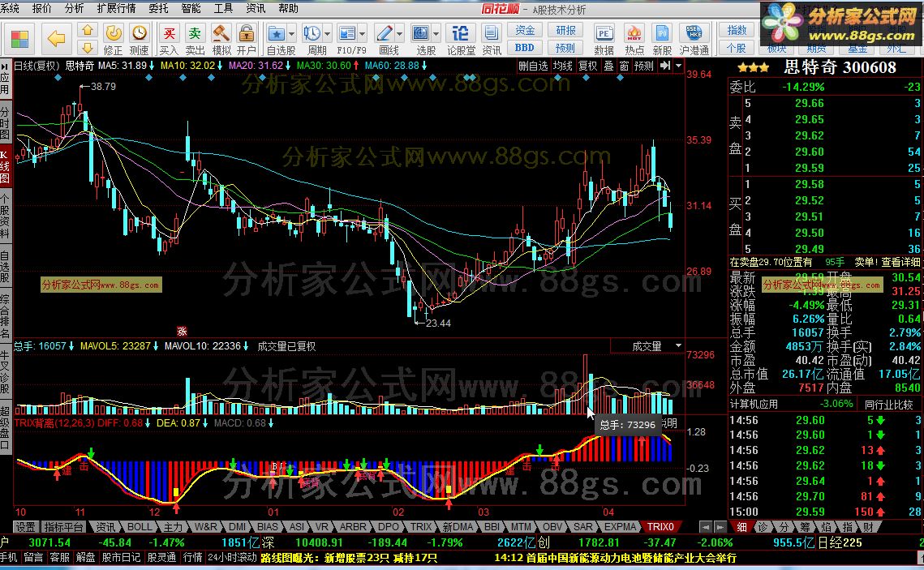
Task: Click the 张 marker below the price chart
Action: click(x=182, y=331)
